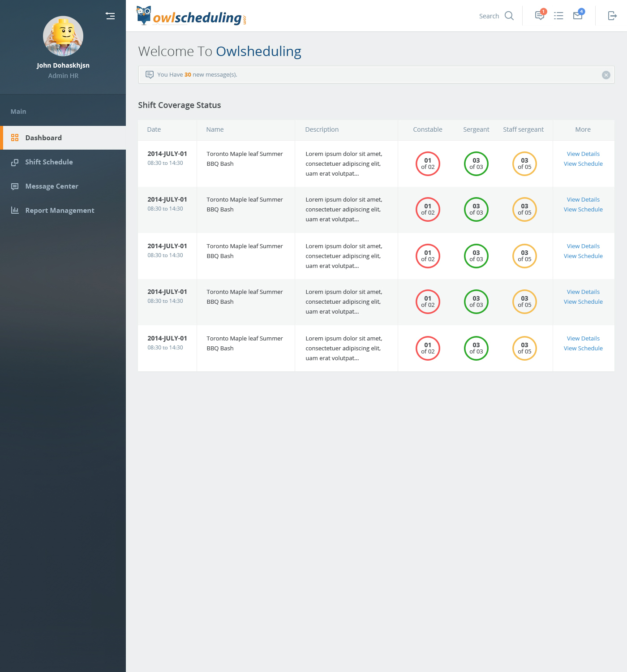627x672 pixels.
Task: Click the yellow Staff sergeant 03 of 05 circle, first row
Action: pyautogui.click(x=524, y=164)
